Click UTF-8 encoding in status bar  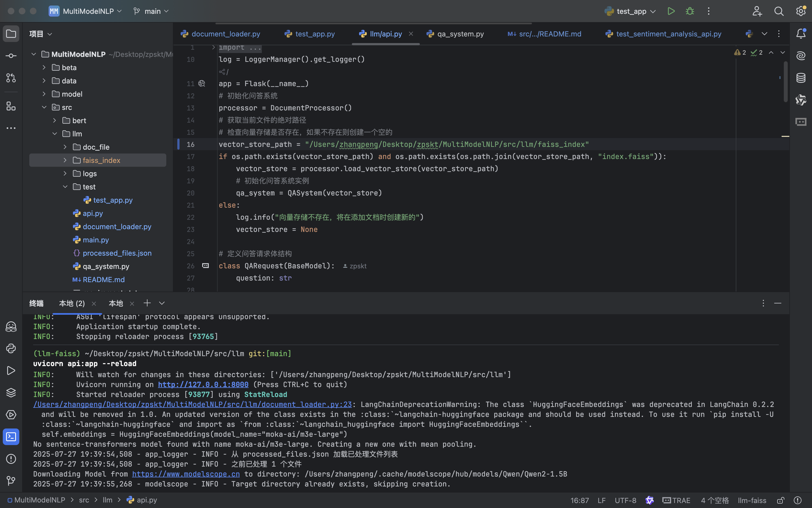click(x=625, y=500)
